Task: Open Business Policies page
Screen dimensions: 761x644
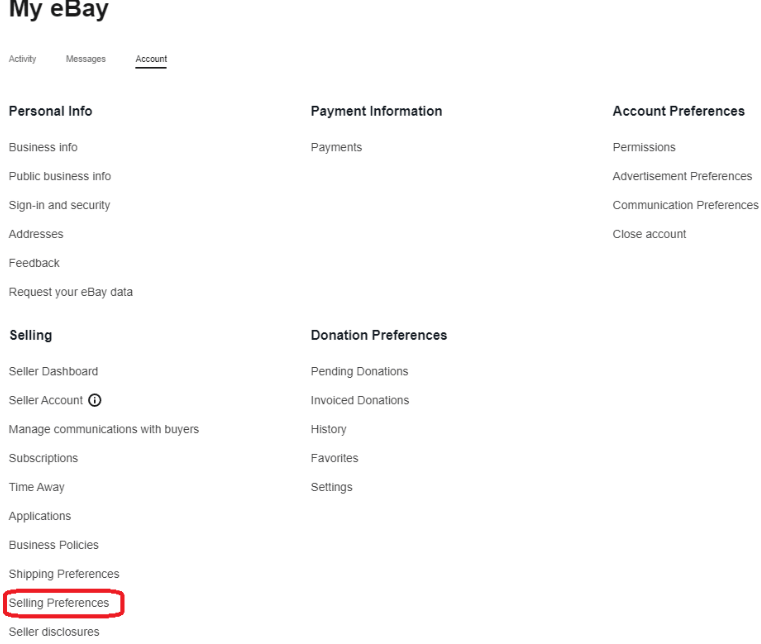Action: (x=53, y=545)
